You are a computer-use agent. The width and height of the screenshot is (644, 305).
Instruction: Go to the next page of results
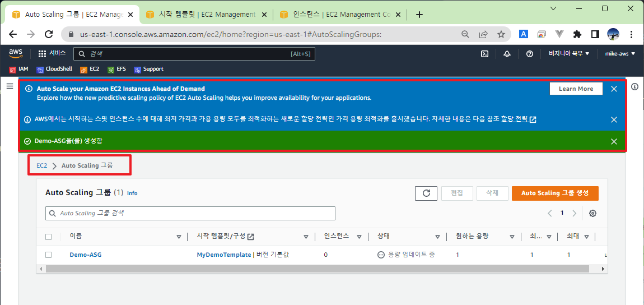[574, 214]
